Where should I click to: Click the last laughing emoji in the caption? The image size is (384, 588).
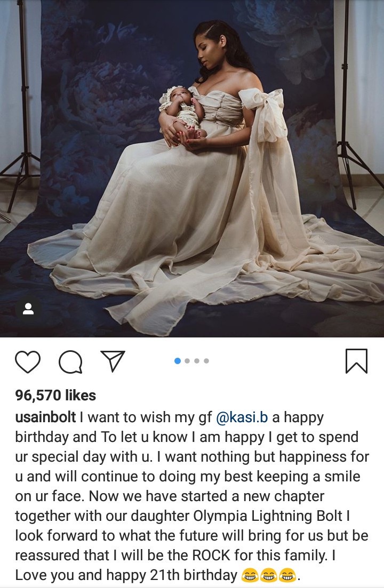pos(287,575)
